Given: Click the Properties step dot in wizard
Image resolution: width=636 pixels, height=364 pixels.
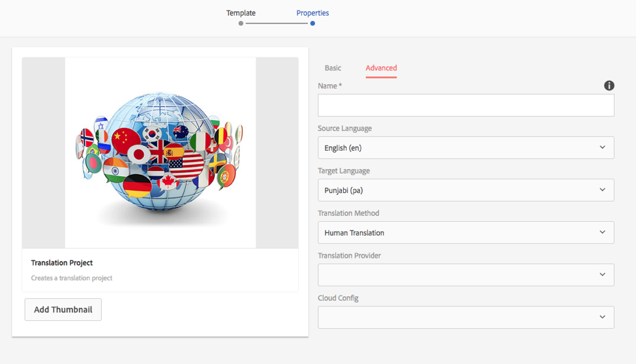Looking at the screenshot, I should 312,23.
